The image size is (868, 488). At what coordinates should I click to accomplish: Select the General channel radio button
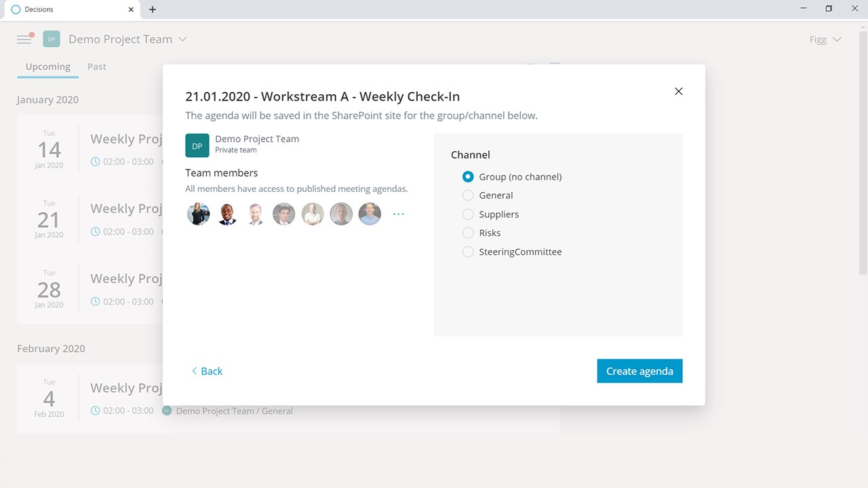click(x=468, y=195)
